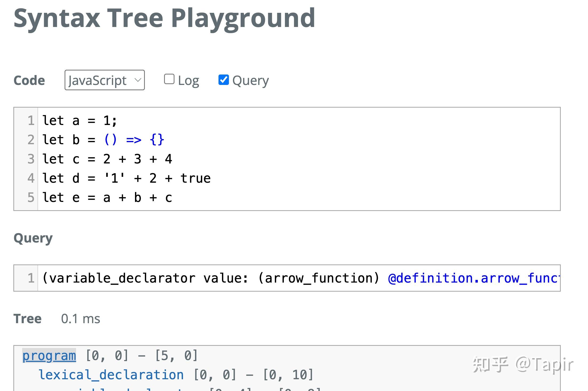588x391 pixels.
Task: Click the 0.1 ms parse time label
Action: coord(81,319)
